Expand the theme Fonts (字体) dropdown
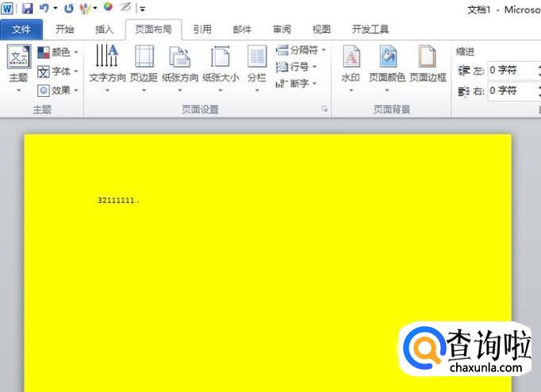This screenshot has width=541, height=392. pyautogui.click(x=59, y=71)
